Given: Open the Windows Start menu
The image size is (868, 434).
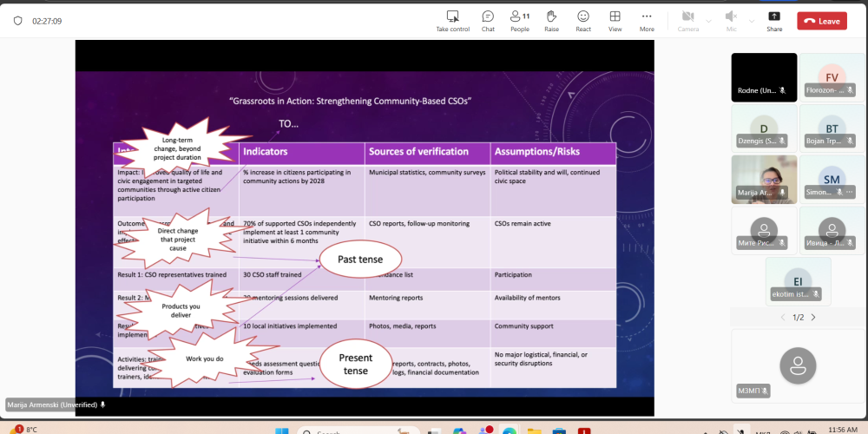Looking at the screenshot, I should click(281, 431).
